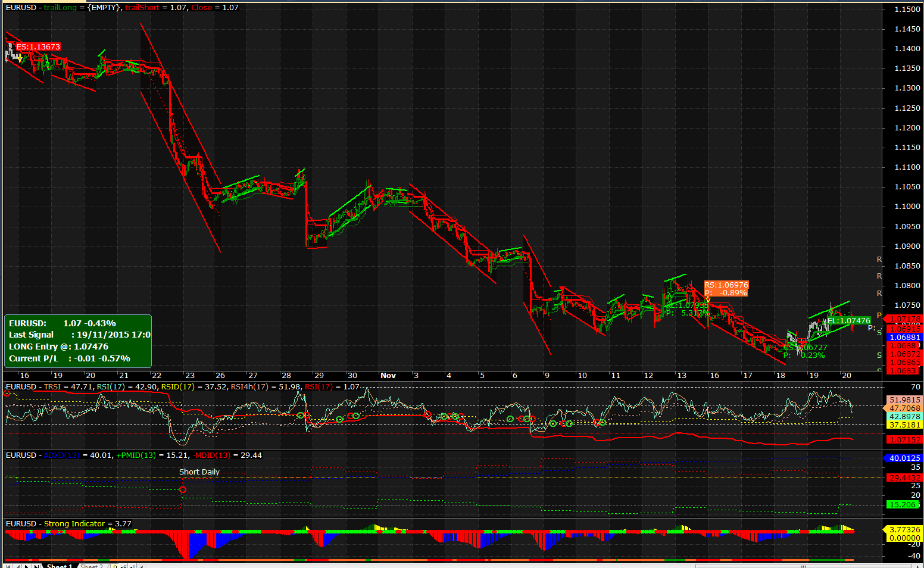
Task: Click the cyan 42.8978 value label
Action: point(904,417)
